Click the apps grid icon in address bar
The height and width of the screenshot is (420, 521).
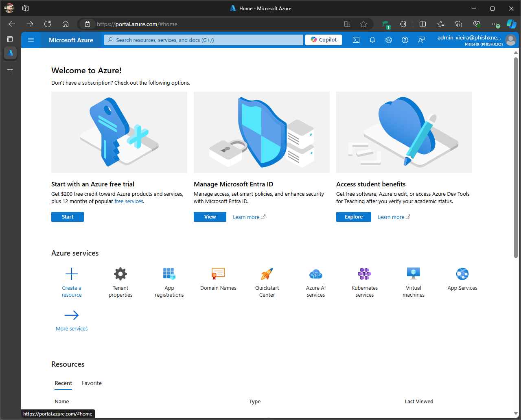pyautogui.click(x=347, y=24)
